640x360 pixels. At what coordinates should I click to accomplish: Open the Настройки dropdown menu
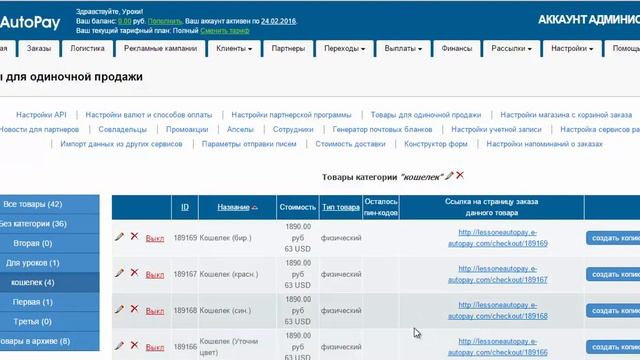click(572, 49)
